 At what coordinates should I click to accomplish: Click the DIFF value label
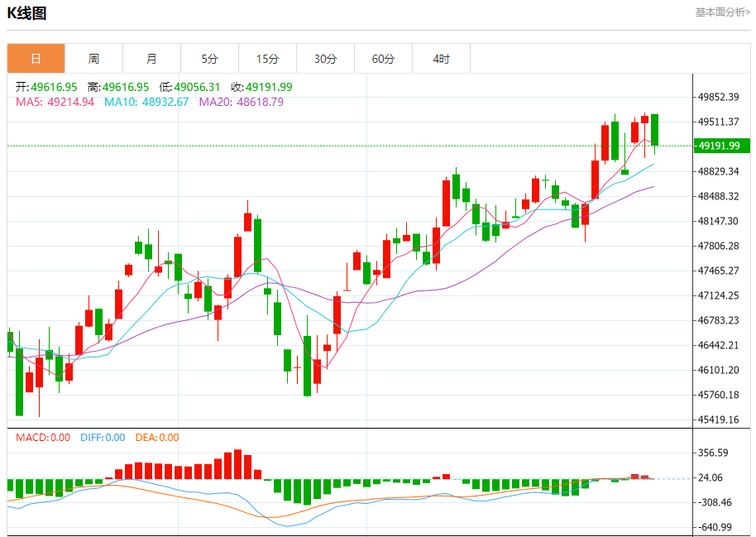pos(103,438)
